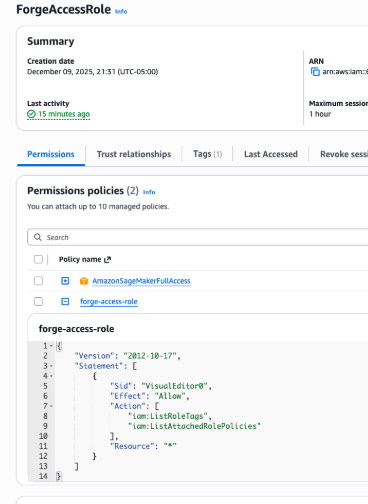This screenshot has width=368, height=504.
Task: Open the Last Accessed tab
Action: click(271, 154)
